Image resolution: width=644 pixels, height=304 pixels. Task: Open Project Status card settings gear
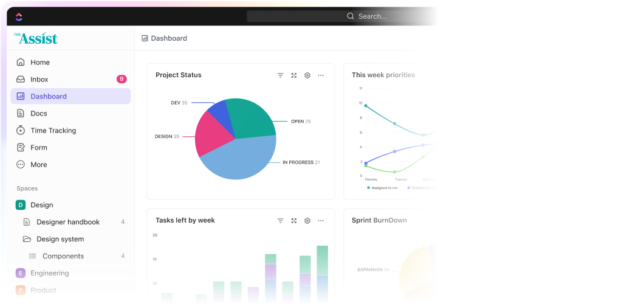(x=307, y=75)
